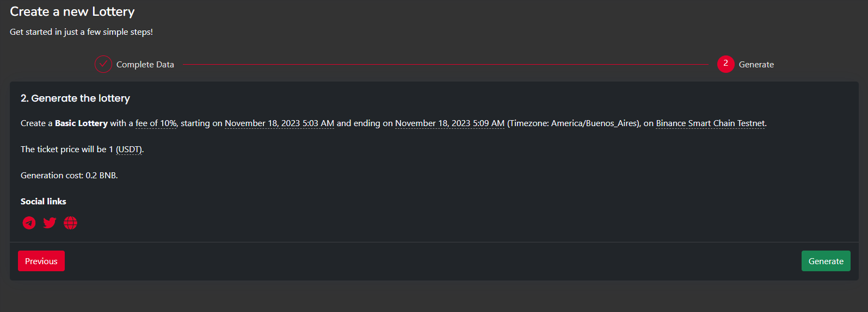Click the Social links heading
Viewport: 868px width, 312px height.
coord(44,202)
